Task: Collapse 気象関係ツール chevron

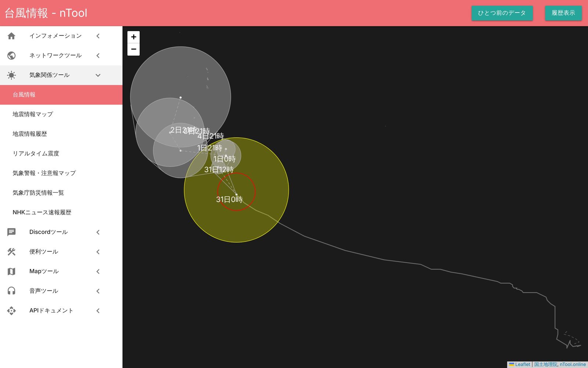Action: click(x=98, y=75)
